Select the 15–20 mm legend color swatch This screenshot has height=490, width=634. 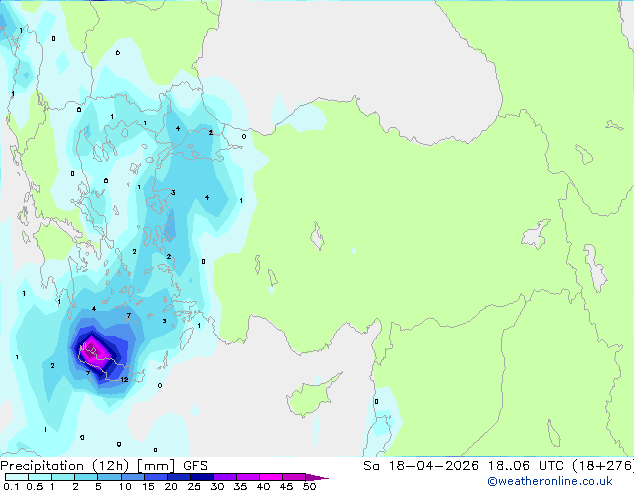(155, 477)
